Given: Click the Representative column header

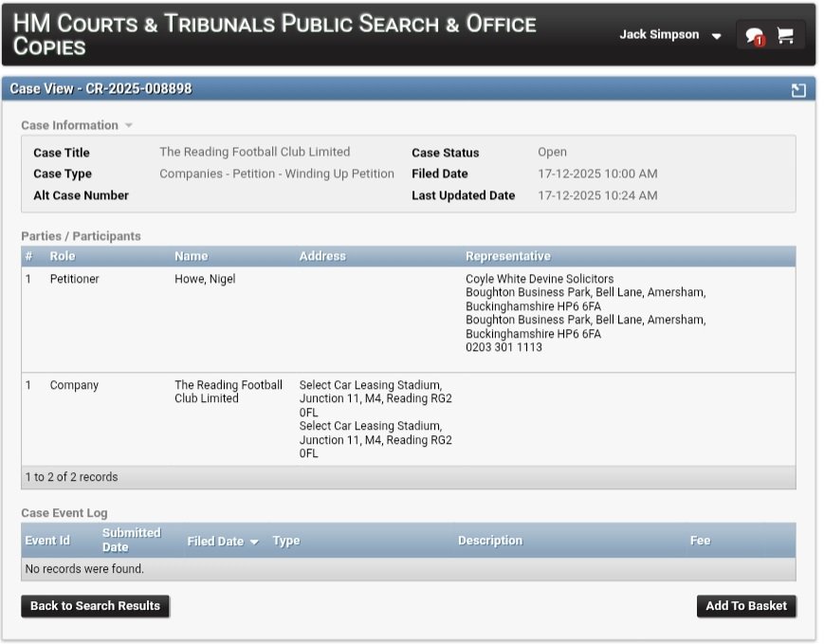Looking at the screenshot, I should (507, 256).
